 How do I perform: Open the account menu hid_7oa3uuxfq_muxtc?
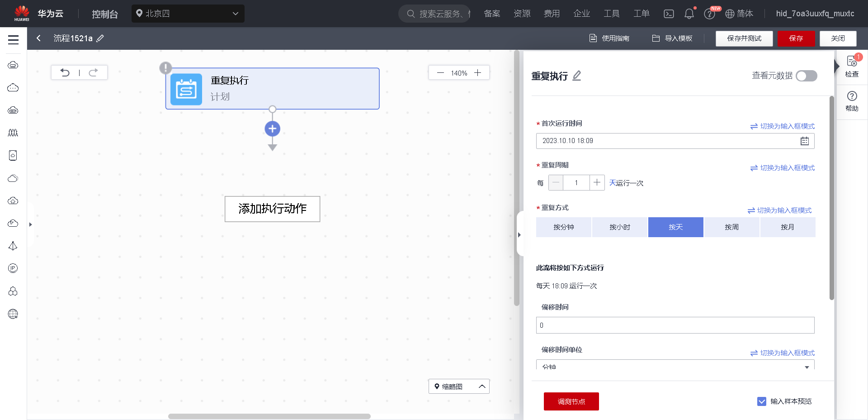(815, 14)
